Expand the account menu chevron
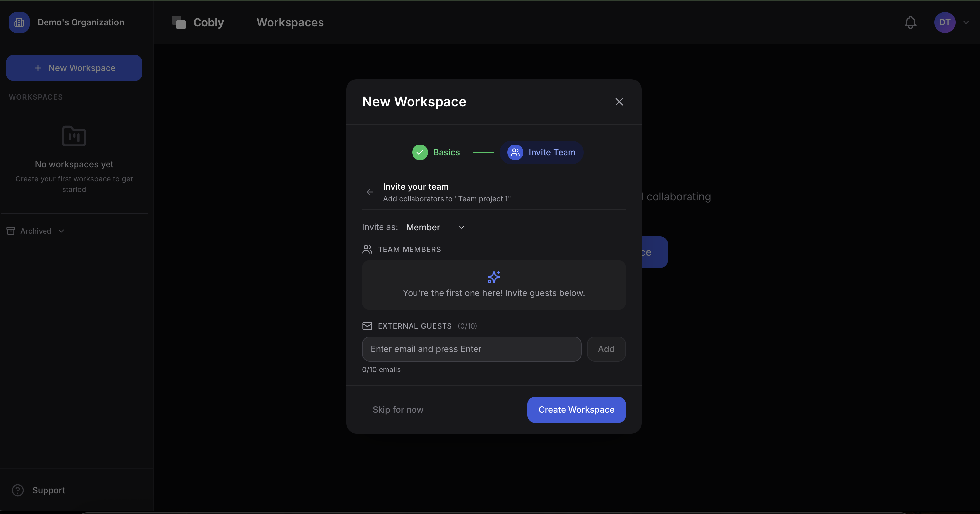Viewport: 980px width, 514px height. 966,22
